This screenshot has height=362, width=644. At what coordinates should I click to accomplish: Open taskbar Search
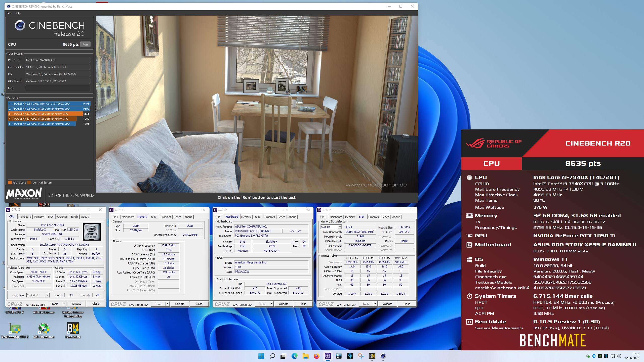click(x=272, y=356)
